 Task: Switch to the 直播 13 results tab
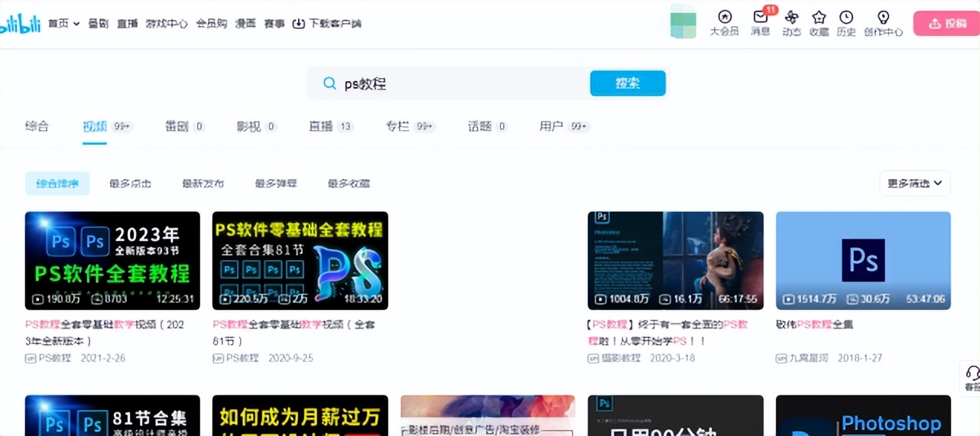tap(331, 126)
